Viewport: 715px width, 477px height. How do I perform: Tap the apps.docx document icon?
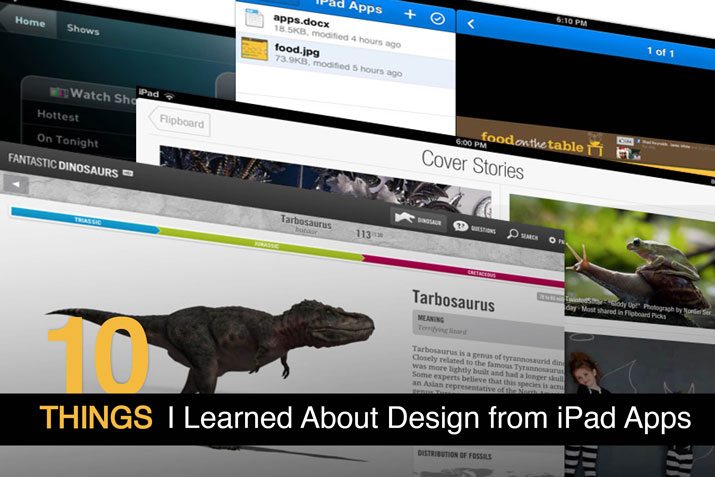click(254, 19)
